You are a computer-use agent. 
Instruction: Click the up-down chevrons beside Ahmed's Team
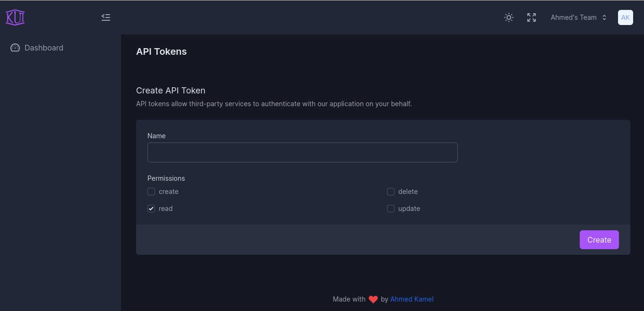(x=604, y=17)
